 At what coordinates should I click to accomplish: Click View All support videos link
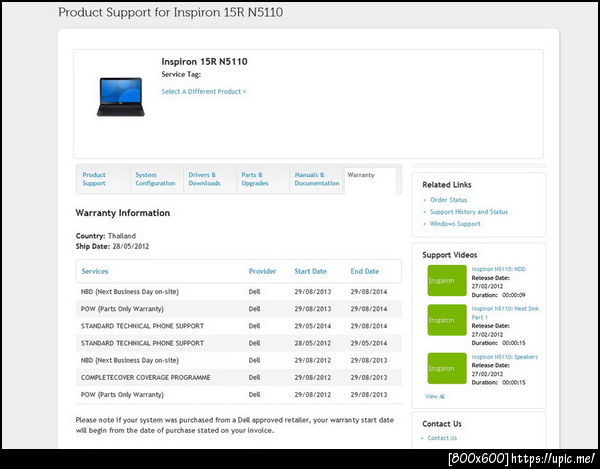[x=435, y=396]
